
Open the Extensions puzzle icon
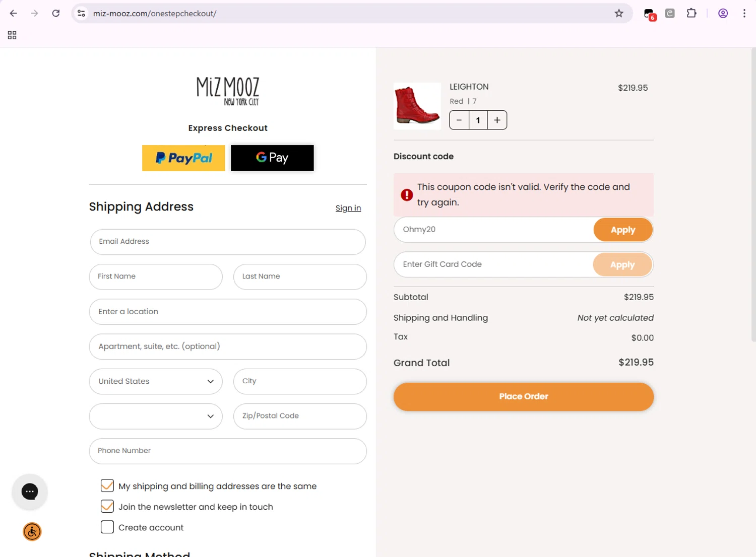691,14
